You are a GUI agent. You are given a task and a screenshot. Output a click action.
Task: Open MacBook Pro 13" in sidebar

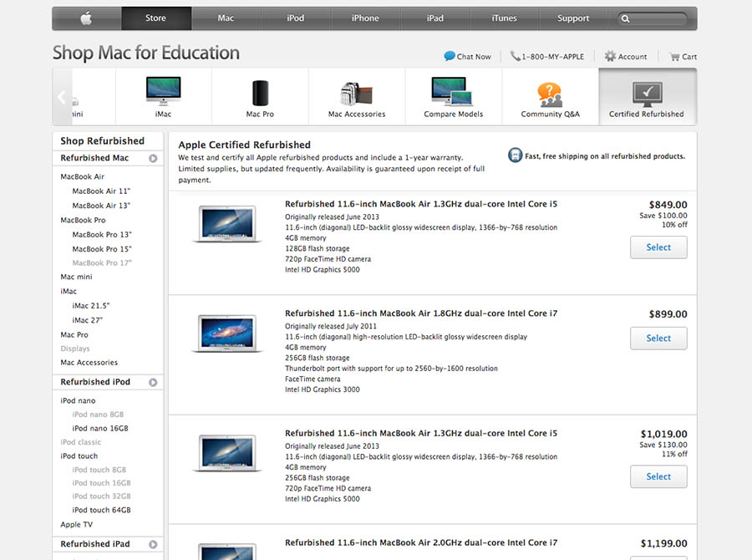102,235
